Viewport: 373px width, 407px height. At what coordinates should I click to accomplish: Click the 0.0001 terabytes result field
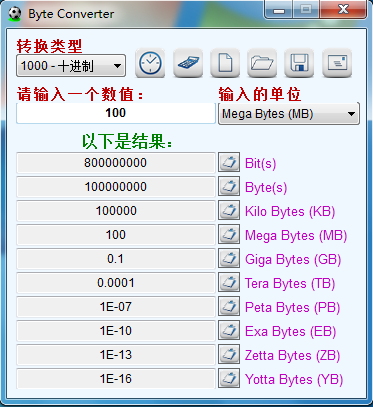pyautogui.click(x=116, y=283)
